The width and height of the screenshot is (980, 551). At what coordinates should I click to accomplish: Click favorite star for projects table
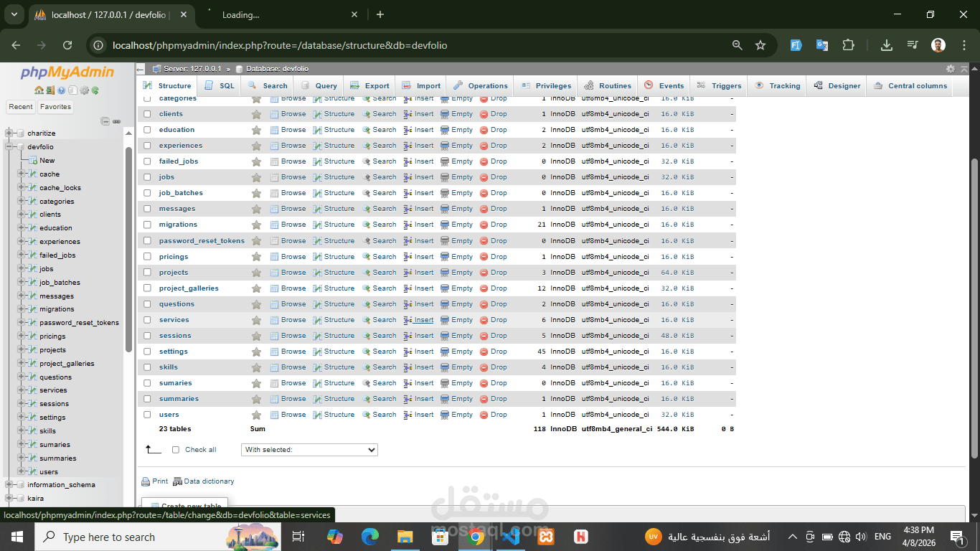(256, 273)
